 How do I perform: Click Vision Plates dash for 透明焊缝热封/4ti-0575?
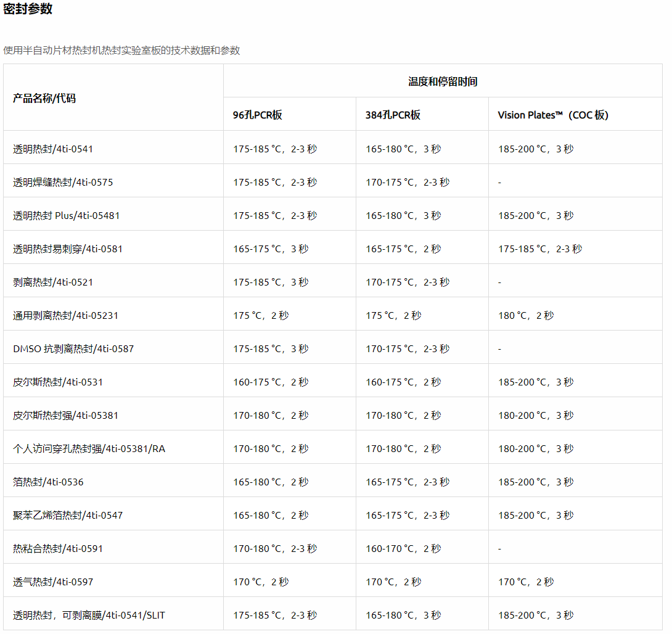pyautogui.click(x=499, y=182)
